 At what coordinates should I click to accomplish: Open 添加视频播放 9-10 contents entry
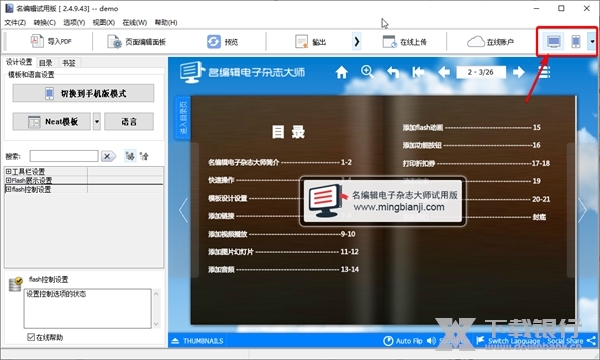tap(282, 234)
